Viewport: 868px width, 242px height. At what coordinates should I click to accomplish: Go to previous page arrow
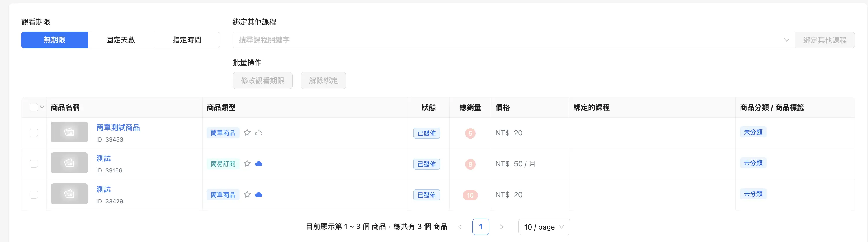point(460,227)
